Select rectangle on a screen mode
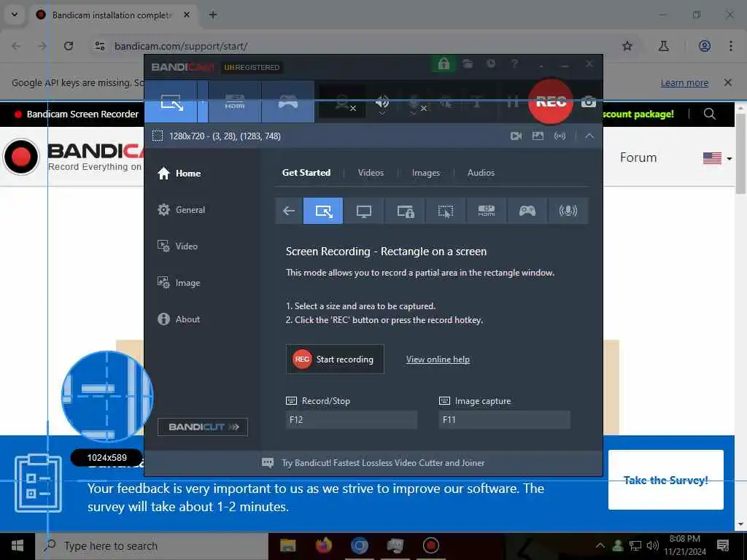This screenshot has width=747, height=560. (323, 211)
